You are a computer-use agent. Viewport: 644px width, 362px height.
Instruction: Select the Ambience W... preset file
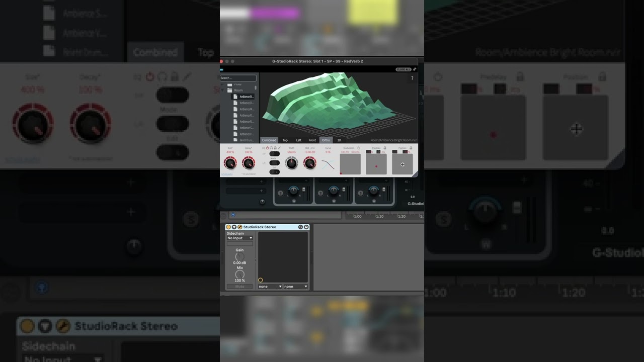(x=243, y=109)
